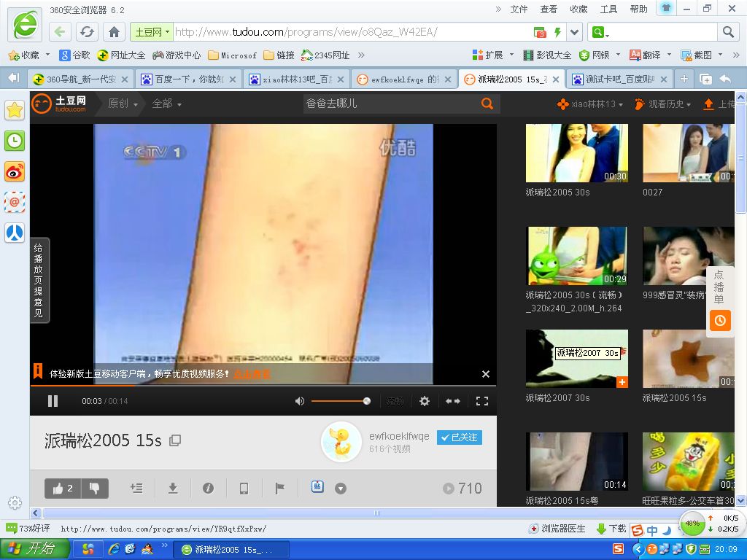747x560 pixels.
Task: Add video to playlist icon
Action: [136, 488]
